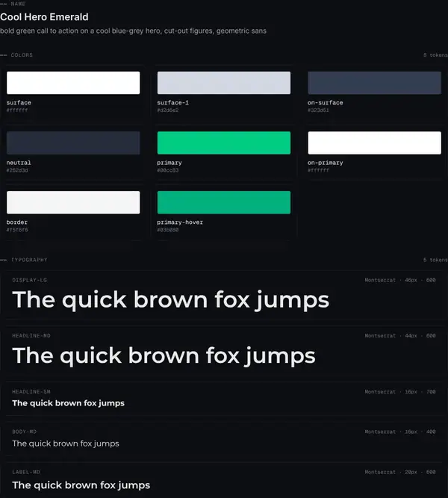Click the COLORS section heading
The image size is (448, 498).
click(x=22, y=55)
